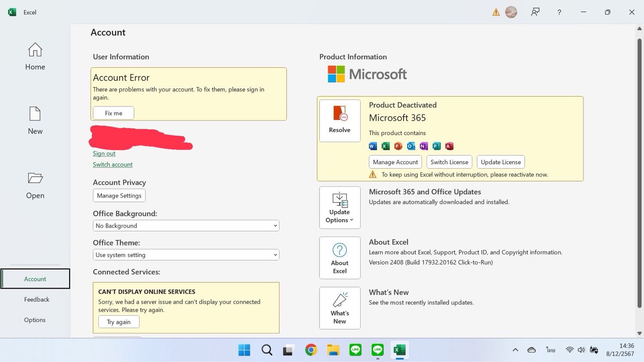
Task: Click the Switch account link
Action: coord(112,165)
